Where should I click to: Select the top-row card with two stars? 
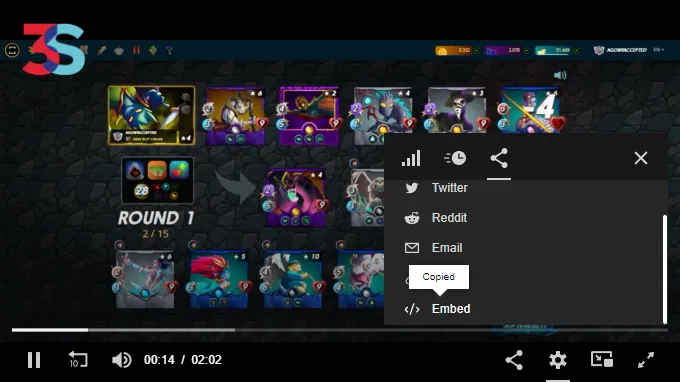click(309, 115)
